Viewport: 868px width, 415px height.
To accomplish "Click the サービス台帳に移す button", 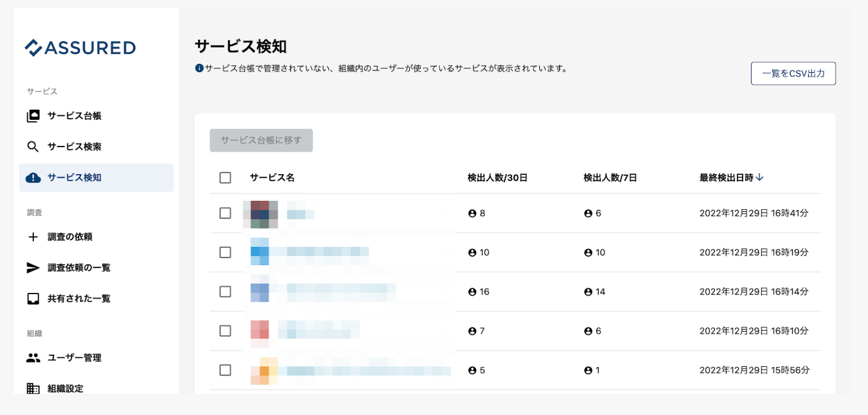I will [x=261, y=140].
